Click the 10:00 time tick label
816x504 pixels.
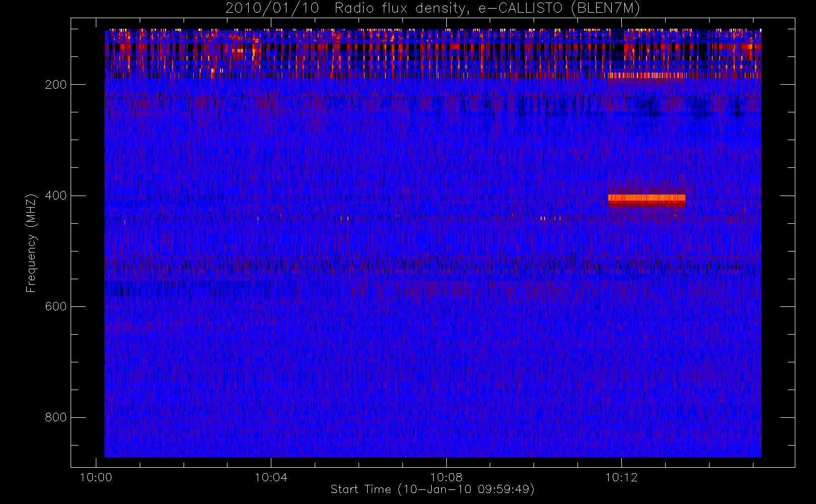tap(96, 477)
